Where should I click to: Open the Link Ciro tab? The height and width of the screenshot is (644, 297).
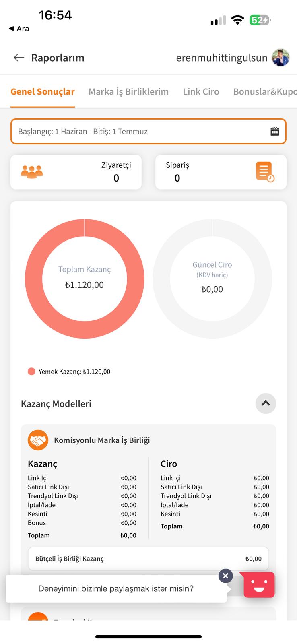201,92
